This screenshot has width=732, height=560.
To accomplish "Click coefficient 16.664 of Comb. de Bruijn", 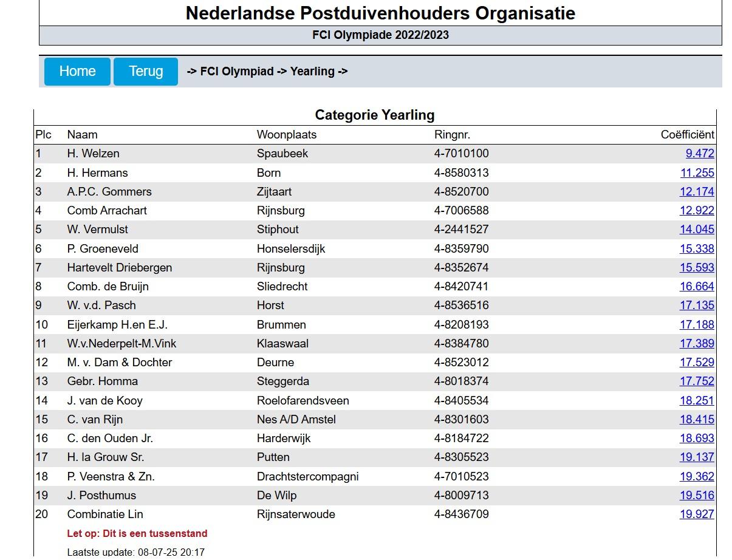I will [x=697, y=286].
